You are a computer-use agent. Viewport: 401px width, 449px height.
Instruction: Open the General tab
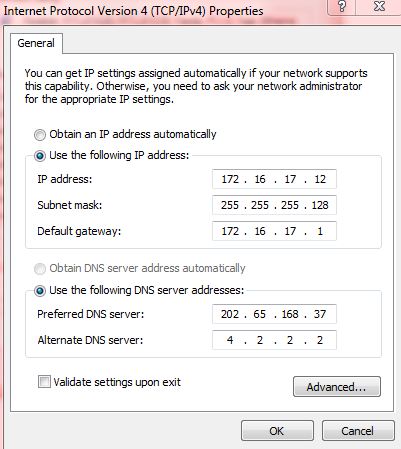pos(36,43)
